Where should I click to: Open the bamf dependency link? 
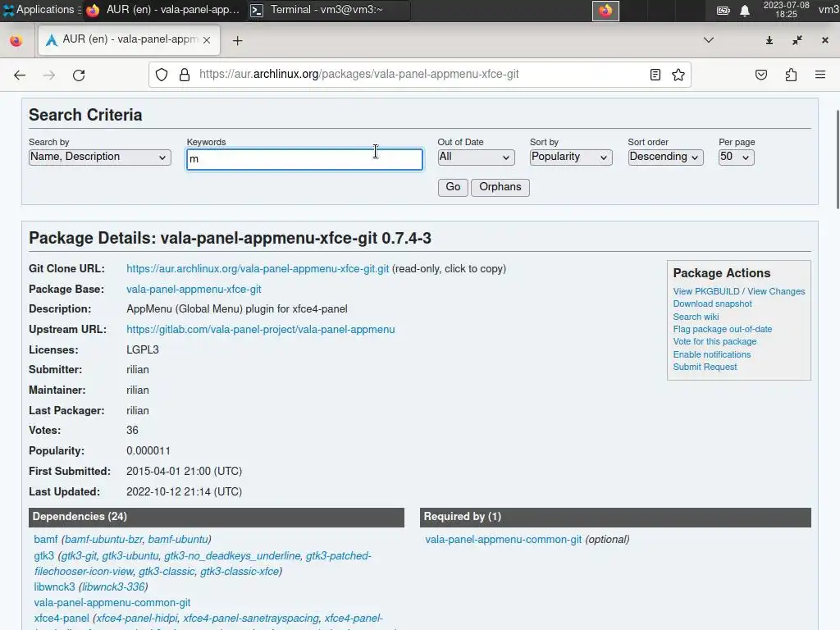point(46,540)
